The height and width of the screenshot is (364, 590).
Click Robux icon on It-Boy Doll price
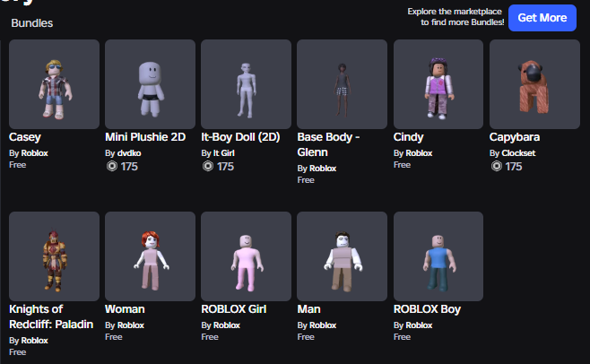click(x=208, y=166)
